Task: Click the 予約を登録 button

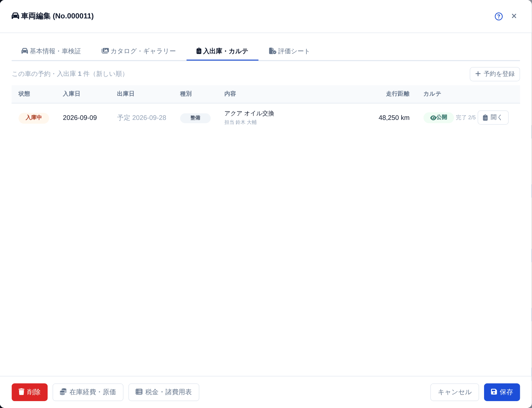Action: (x=495, y=74)
